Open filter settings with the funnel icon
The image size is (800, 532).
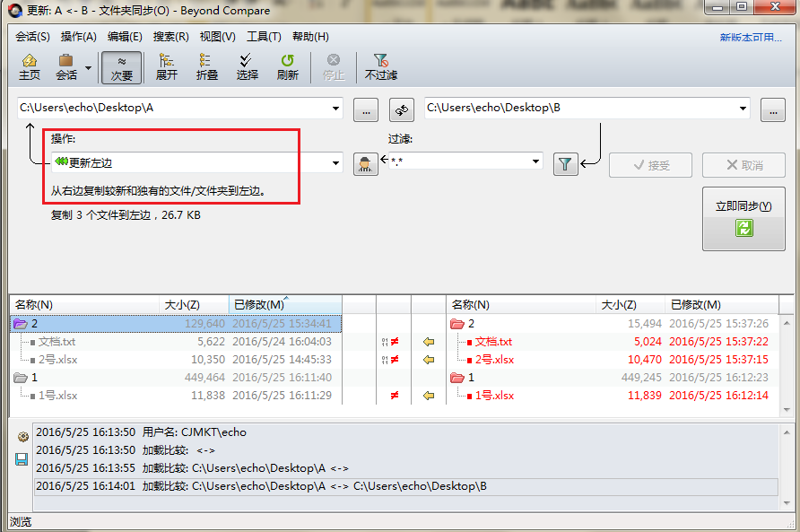[566, 165]
